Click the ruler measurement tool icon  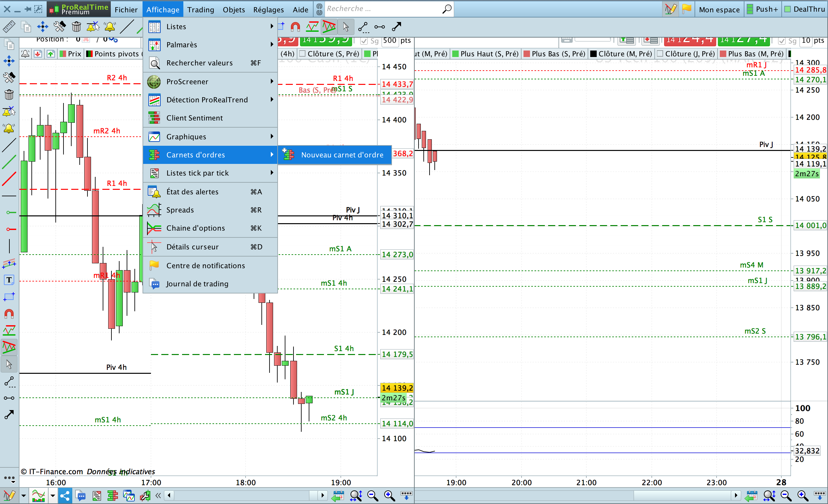pyautogui.click(x=9, y=27)
